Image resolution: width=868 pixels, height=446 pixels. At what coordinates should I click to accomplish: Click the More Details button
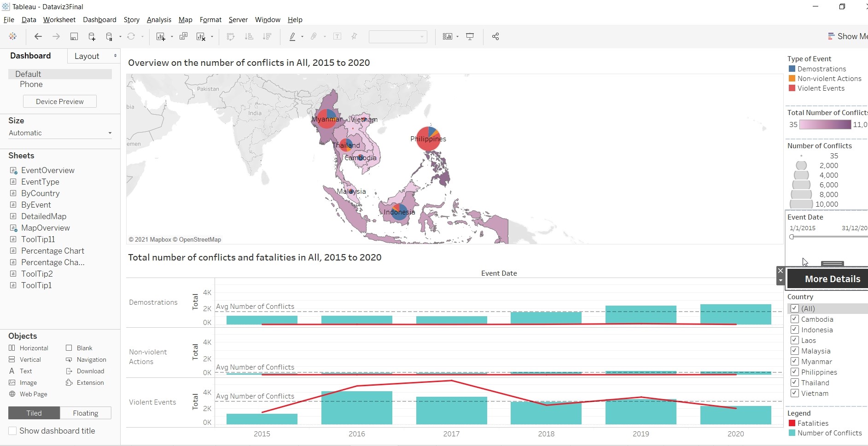pos(832,279)
